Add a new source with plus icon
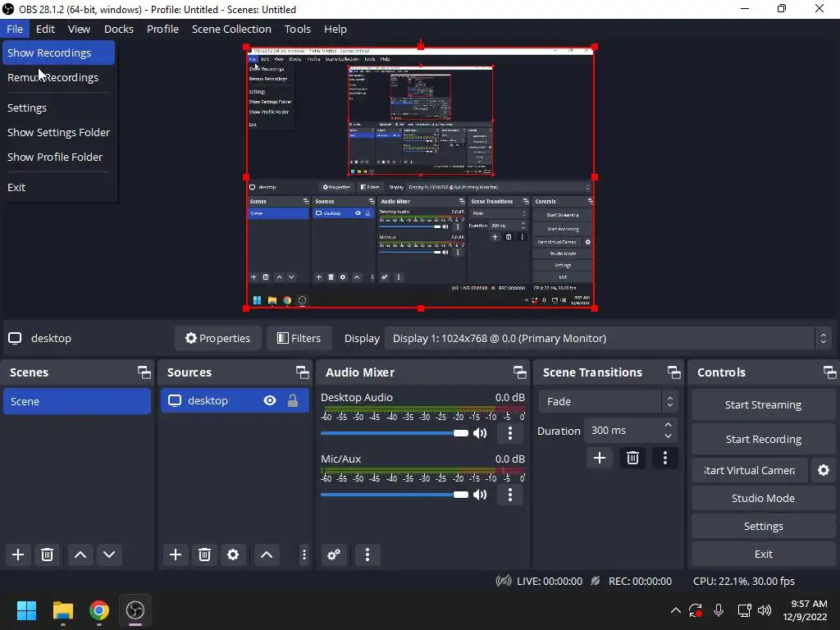Screen dimensions: 840x630 (176, 555)
